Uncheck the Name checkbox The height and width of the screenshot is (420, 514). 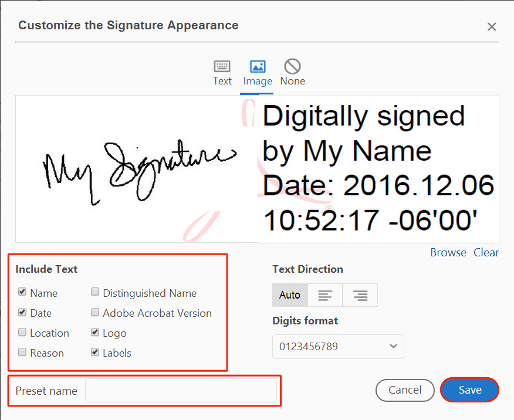point(22,292)
